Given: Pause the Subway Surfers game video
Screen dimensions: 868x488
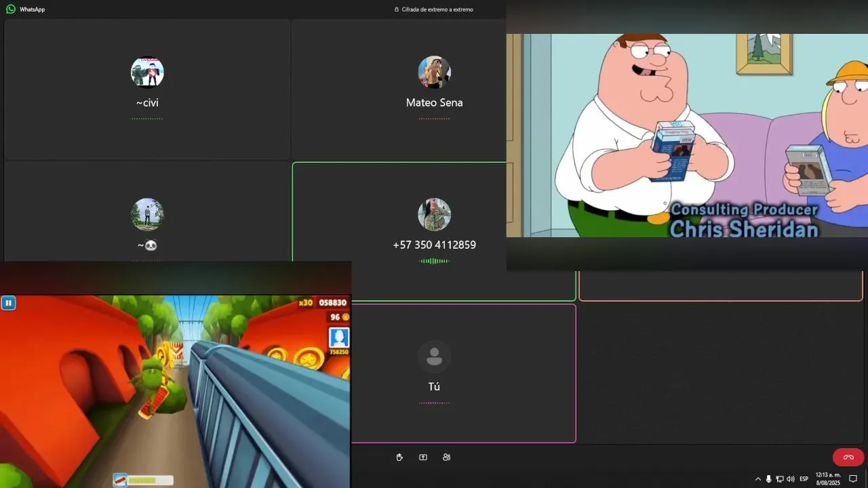Looking at the screenshot, I should click(x=8, y=303).
